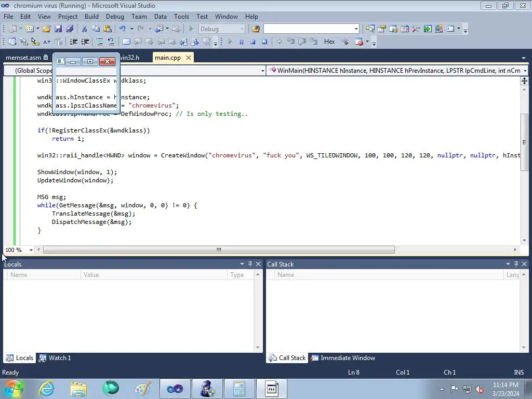Click the Display Parameter Info icon
This screenshot has width=532, height=399.
point(24,42)
